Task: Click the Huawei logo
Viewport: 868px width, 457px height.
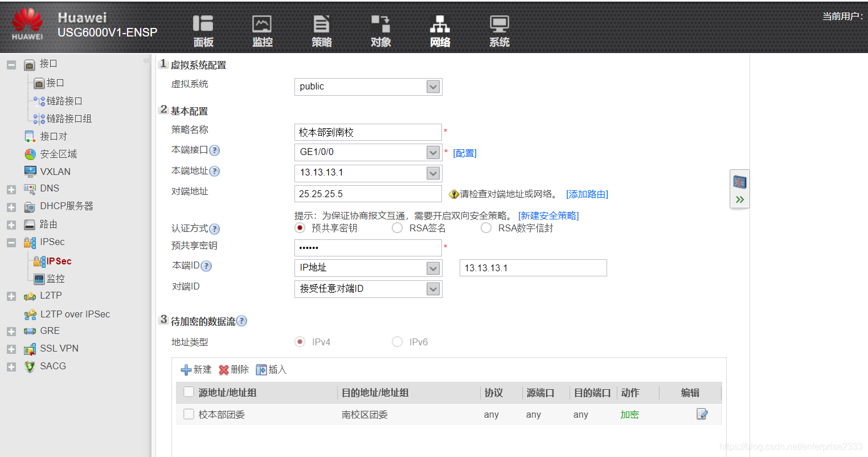Action: 27,24
